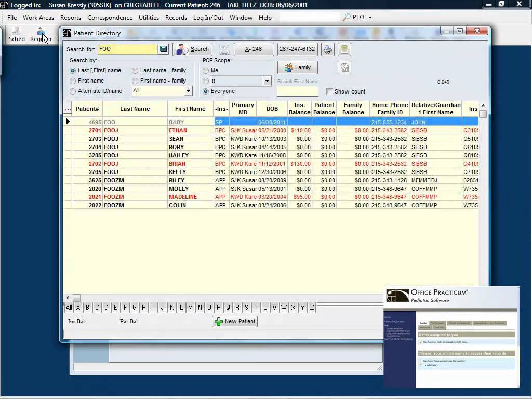Print the patient directory using the printer icon
Image resolution: width=532 pixels, height=399 pixels.
pos(327,49)
